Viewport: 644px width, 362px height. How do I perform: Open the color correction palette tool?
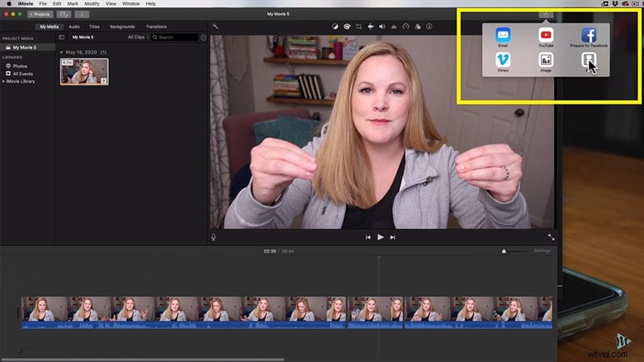click(x=347, y=27)
